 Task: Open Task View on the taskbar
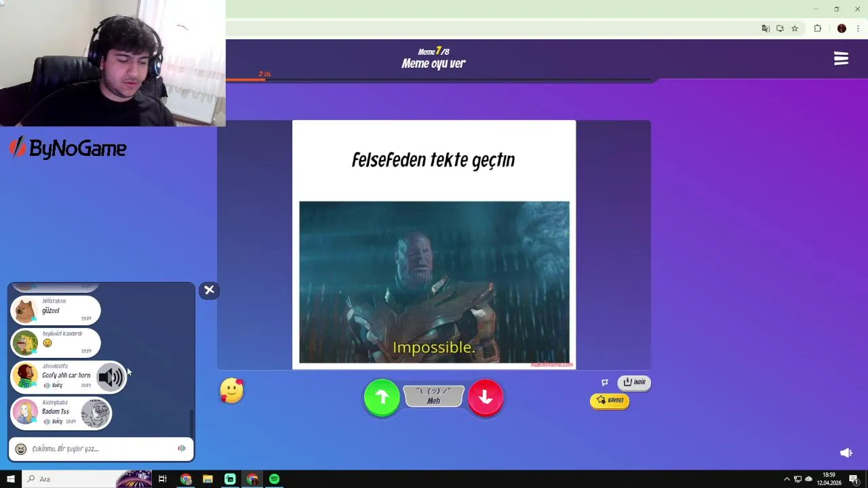tap(163, 479)
